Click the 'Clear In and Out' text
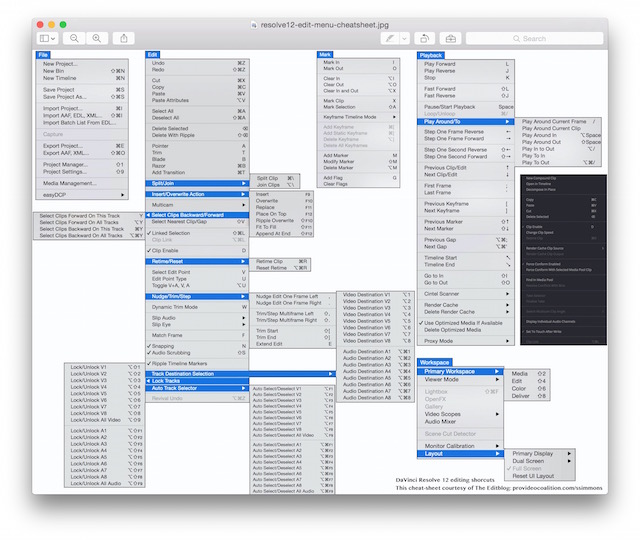This screenshot has height=540, width=640. click(x=341, y=91)
